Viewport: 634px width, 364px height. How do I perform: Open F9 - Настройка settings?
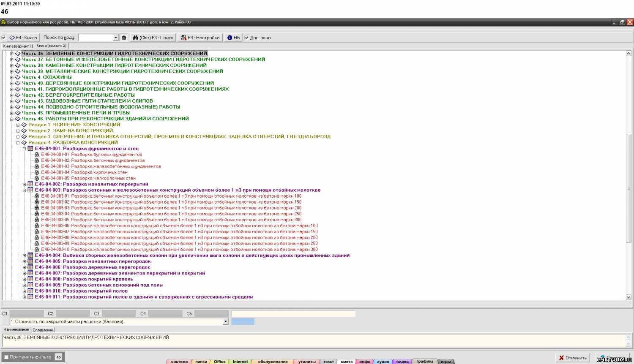[x=200, y=38]
